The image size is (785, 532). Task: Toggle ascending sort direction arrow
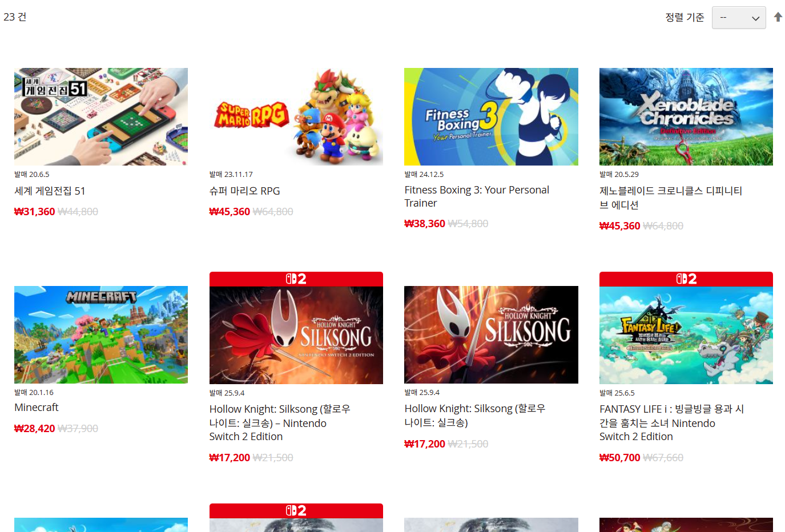[x=778, y=17]
